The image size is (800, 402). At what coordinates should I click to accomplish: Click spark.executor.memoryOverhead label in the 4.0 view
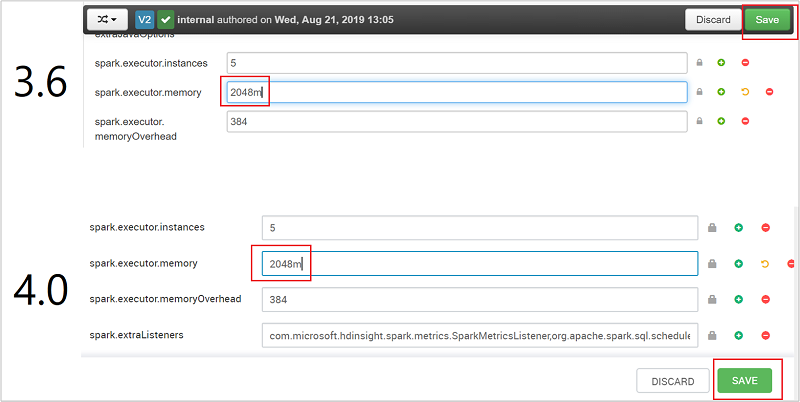pos(165,299)
